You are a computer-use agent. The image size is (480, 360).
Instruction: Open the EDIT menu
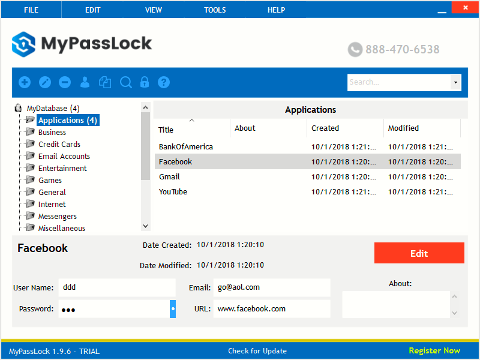tap(93, 10)
